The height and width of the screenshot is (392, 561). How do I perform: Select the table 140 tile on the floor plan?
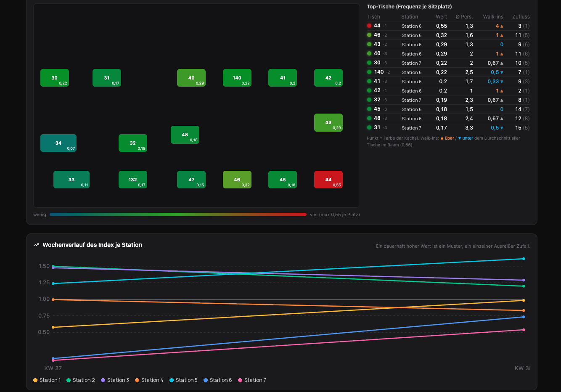(x=237, y=78)
